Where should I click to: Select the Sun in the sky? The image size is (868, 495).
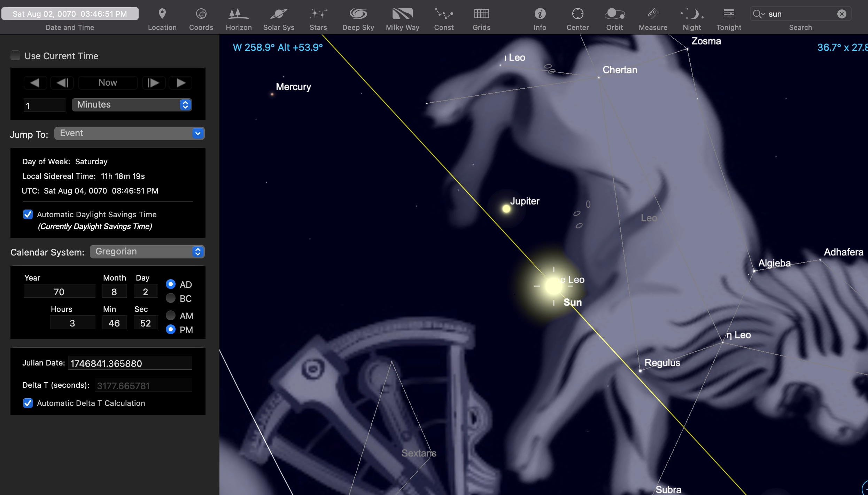click(x=553, y=286)
